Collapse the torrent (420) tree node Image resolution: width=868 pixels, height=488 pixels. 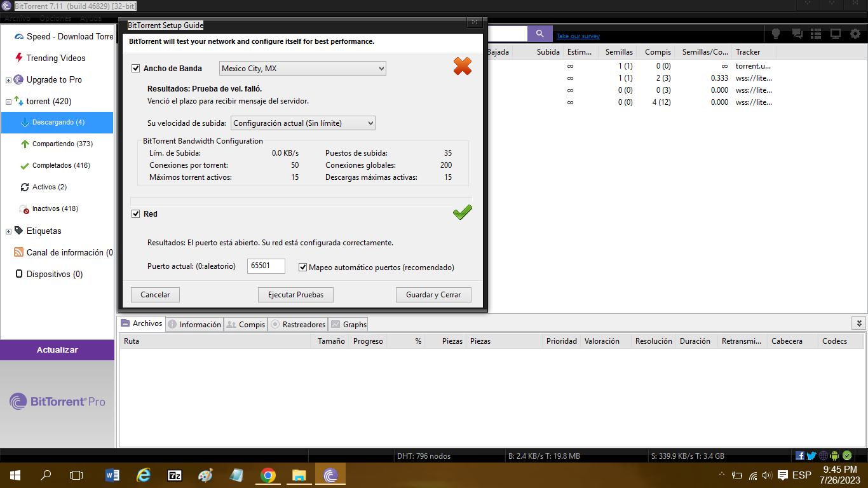(8, 102)
